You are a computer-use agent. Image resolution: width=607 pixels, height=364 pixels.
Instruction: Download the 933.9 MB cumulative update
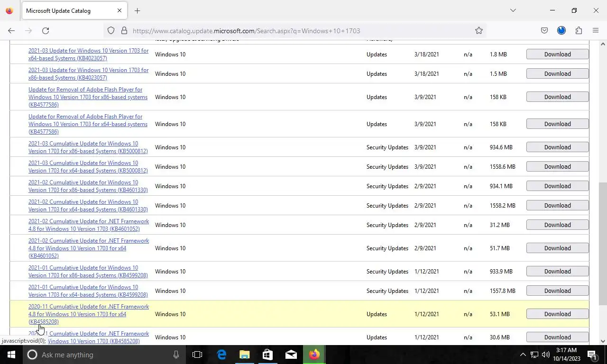point(557,271)
